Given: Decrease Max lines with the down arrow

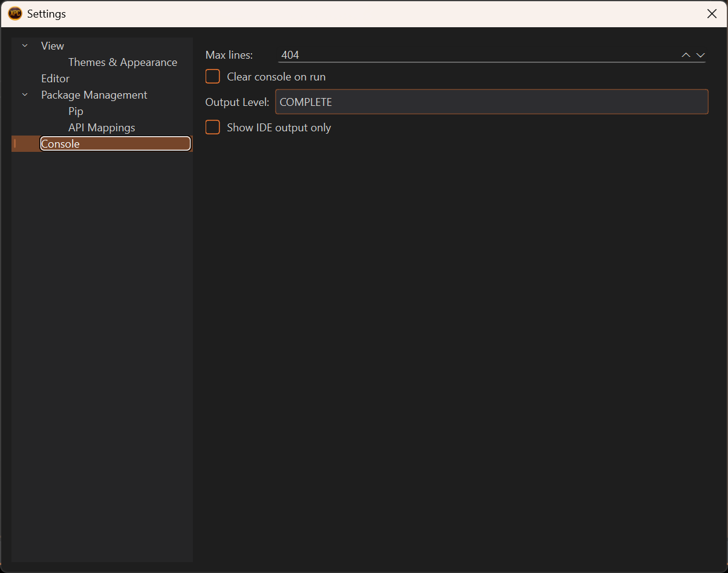Looking at the screenshot, I should (701, 55).
